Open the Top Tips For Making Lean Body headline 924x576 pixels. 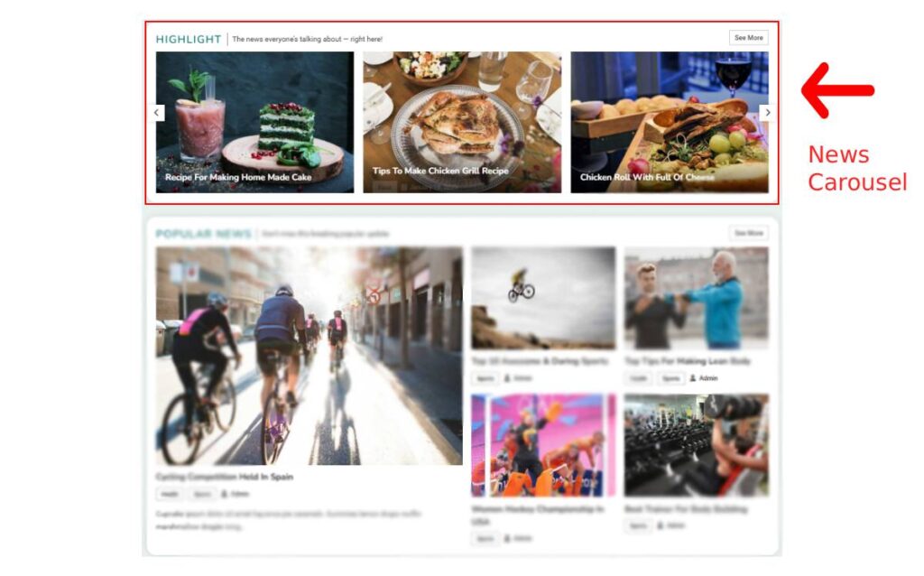coord(687,361)
